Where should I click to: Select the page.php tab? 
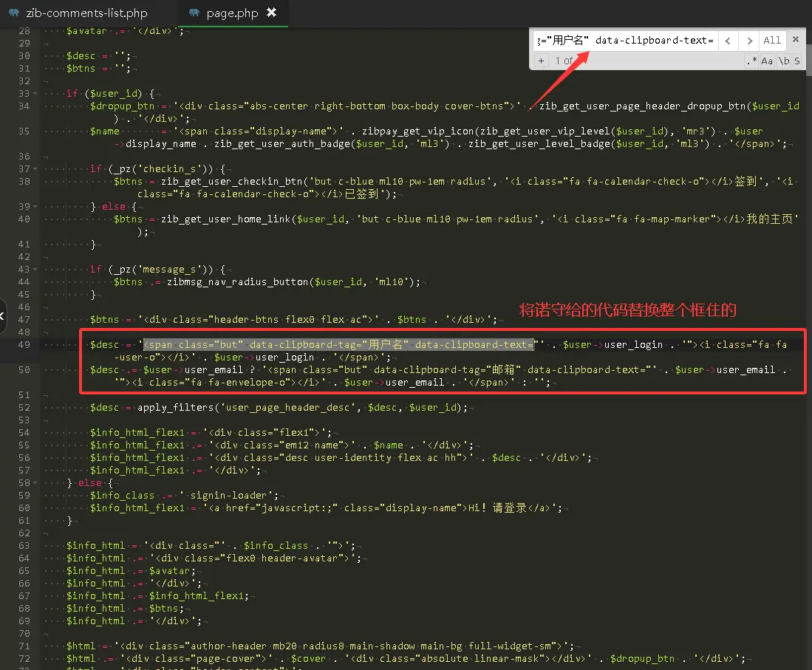point(232,13)
